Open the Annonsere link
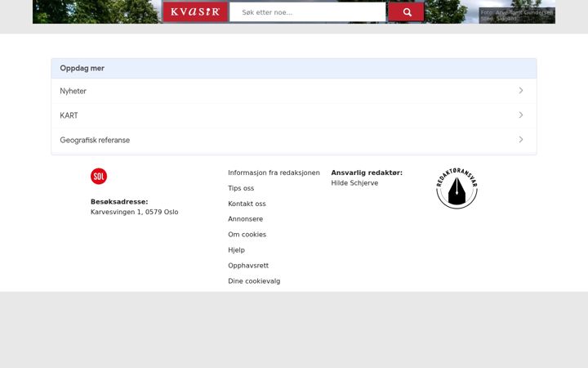Screen dimensions: 588x368 point(245,219)
